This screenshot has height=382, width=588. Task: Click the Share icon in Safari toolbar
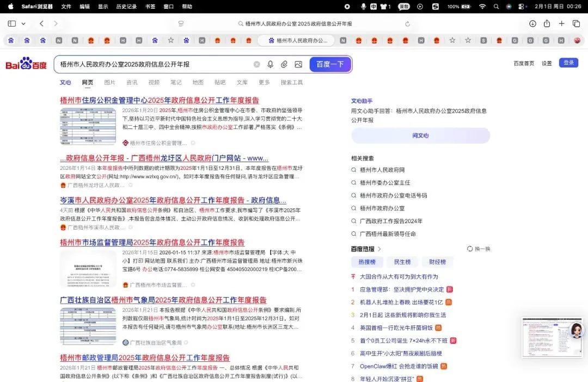pyautogui.click(x=547, y=23)
